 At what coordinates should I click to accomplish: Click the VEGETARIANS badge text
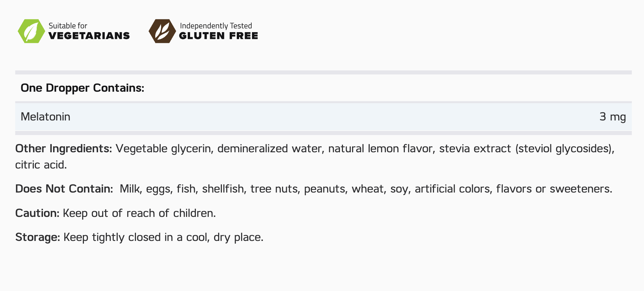(x=89, y=36)
